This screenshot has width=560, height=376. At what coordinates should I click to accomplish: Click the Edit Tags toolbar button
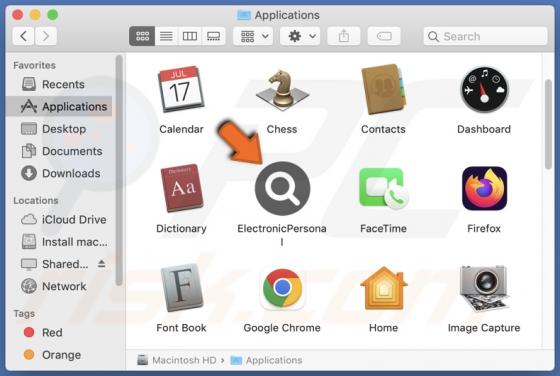tap(384, 36)
